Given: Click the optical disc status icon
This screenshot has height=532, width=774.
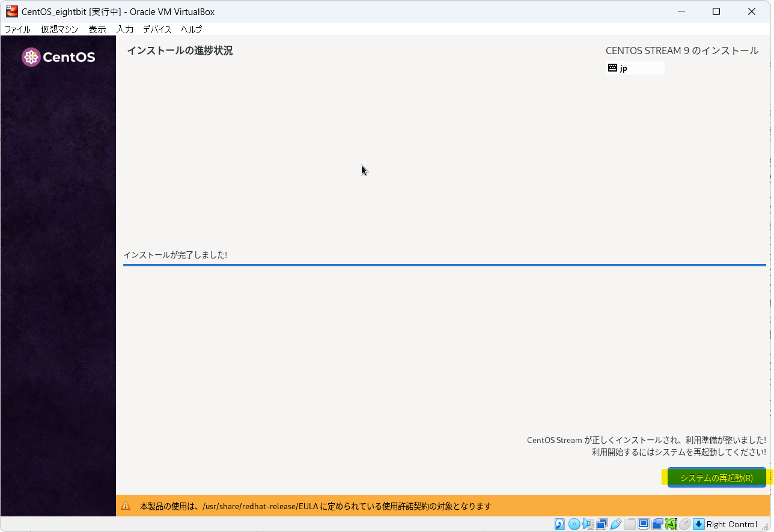Looking at the screenshot, I should [574, 524].
